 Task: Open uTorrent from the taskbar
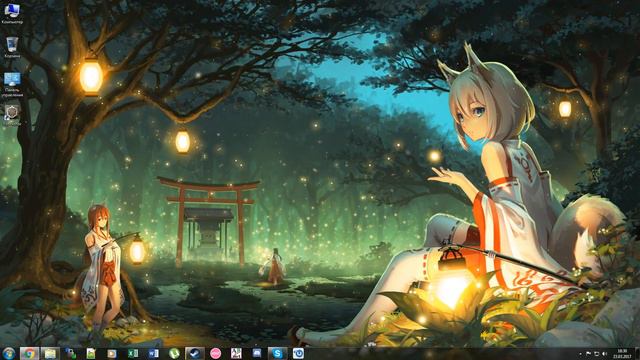click(x=174, y=353)
